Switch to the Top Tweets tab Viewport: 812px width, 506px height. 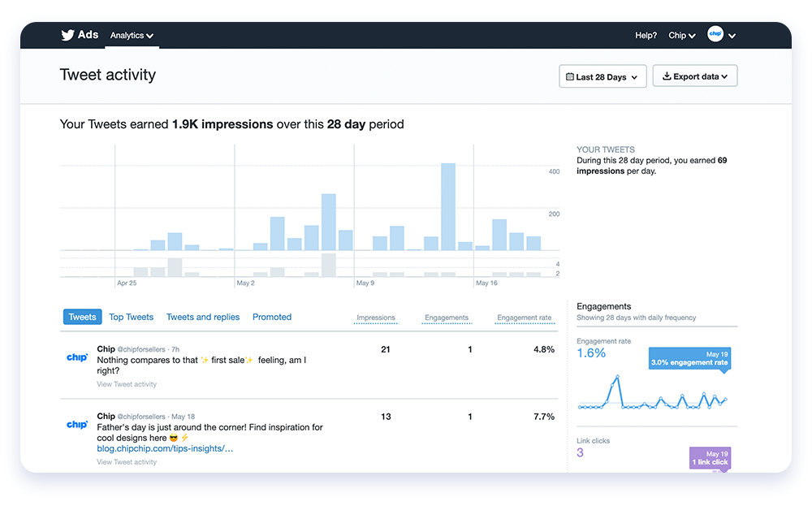(x=131, y=317)
